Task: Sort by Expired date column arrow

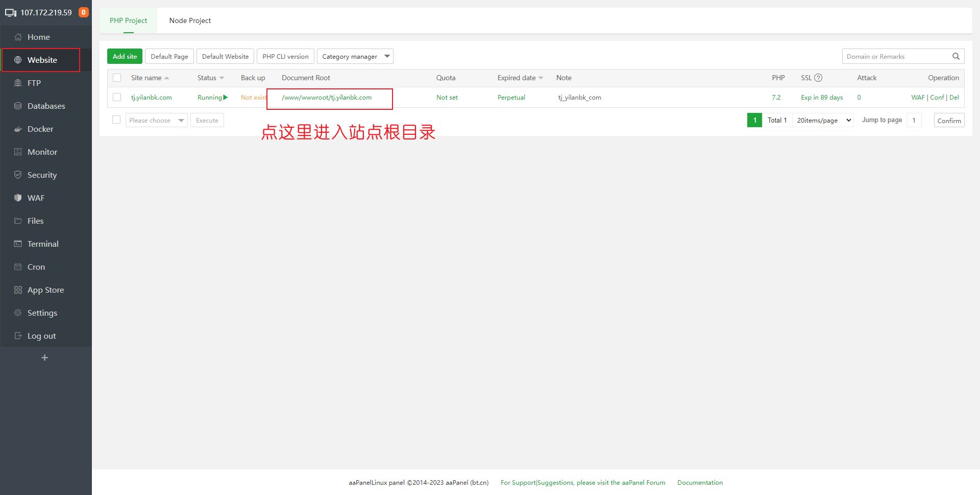Action: coord(541,78)
